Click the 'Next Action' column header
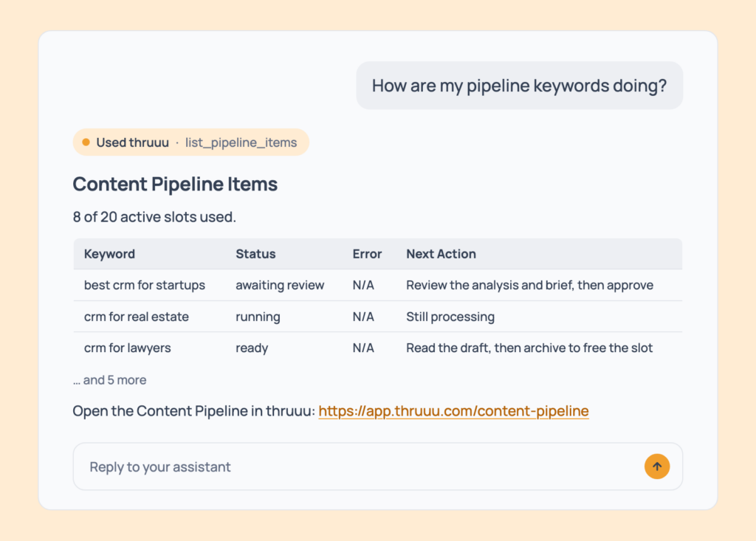Screen dimensions: 756x541 (441, 254)
